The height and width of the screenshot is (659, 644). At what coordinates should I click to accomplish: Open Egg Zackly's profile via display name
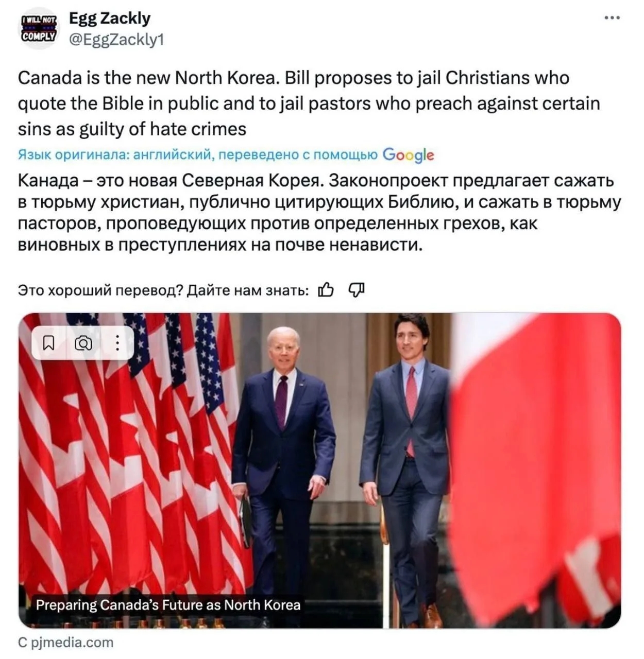(110, 18)
